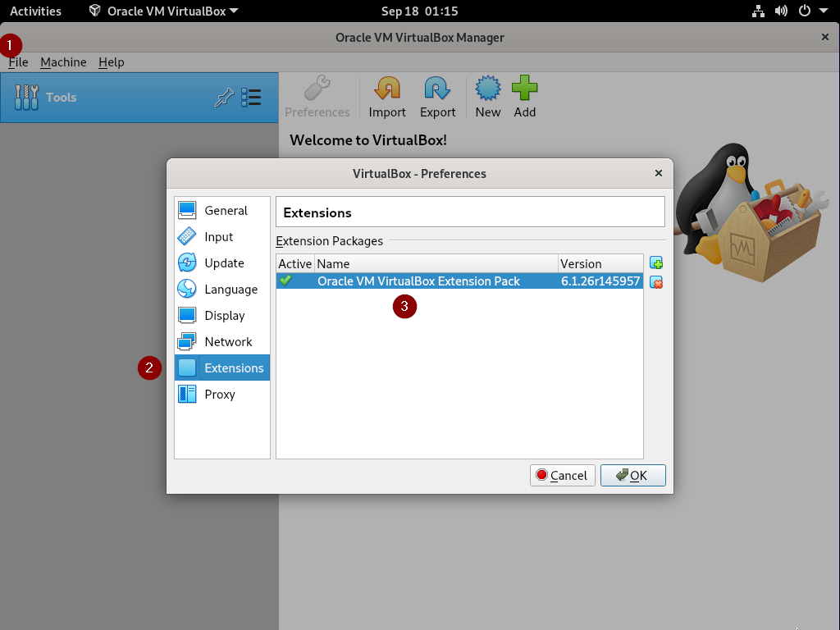Screen dimensions: 840x630
Task: Open the Network preferences page
Action: (x=221, y=342)
